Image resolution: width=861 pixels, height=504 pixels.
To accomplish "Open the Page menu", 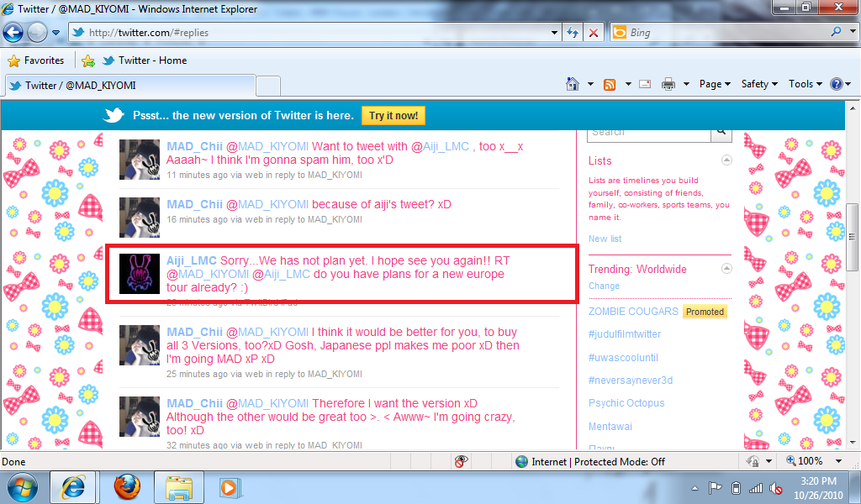I will pyautogui.click(x=715, y=84).
